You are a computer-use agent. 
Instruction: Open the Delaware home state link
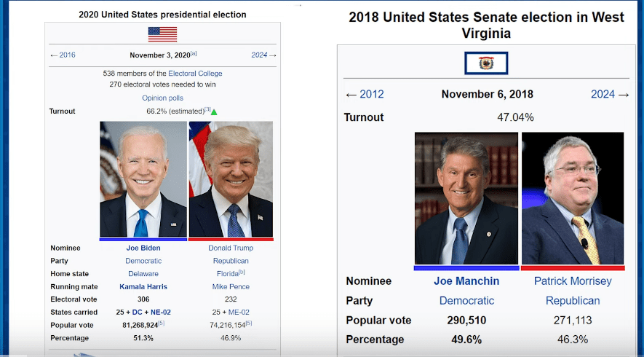[x=143, y=274]
